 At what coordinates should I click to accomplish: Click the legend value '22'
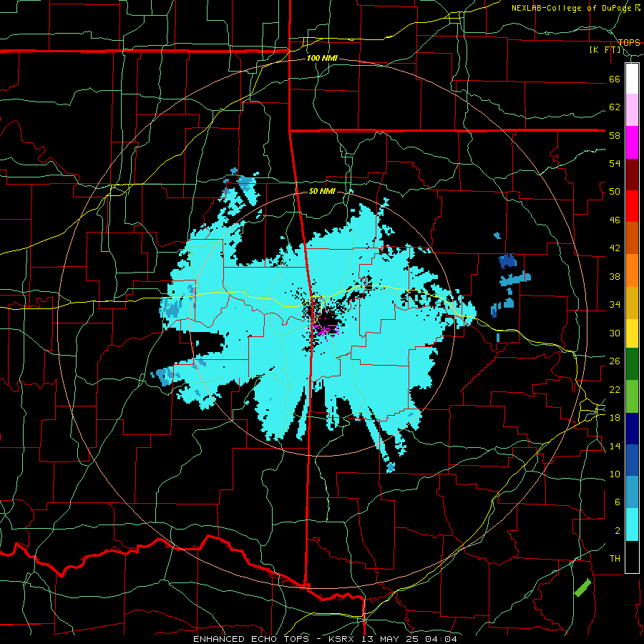click(615, 389)
